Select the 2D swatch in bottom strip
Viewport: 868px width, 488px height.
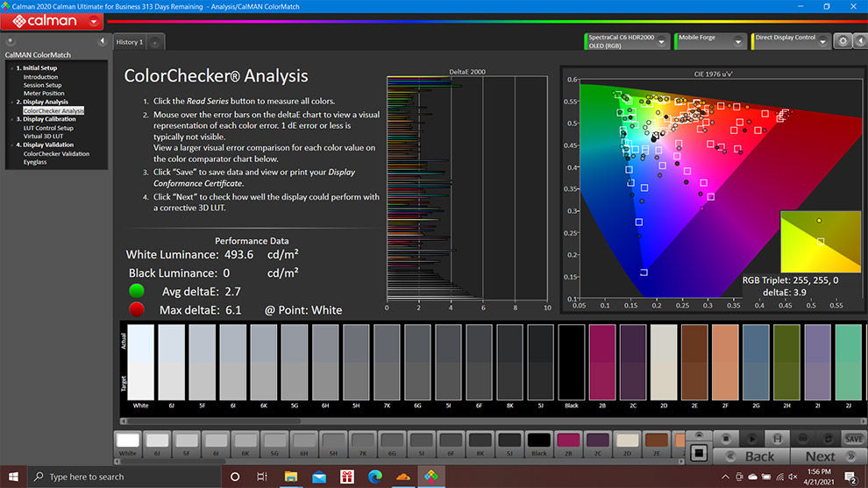(x=627, y=443)
